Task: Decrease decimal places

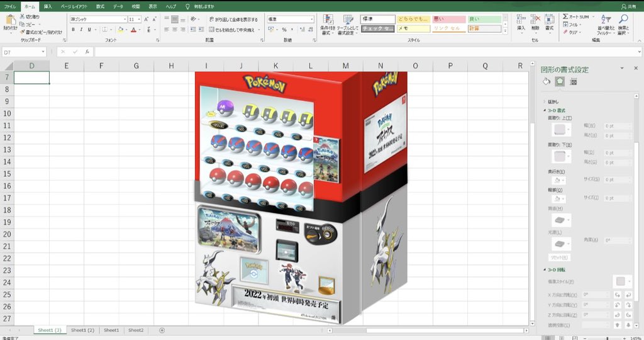Action: coord(311,30)
